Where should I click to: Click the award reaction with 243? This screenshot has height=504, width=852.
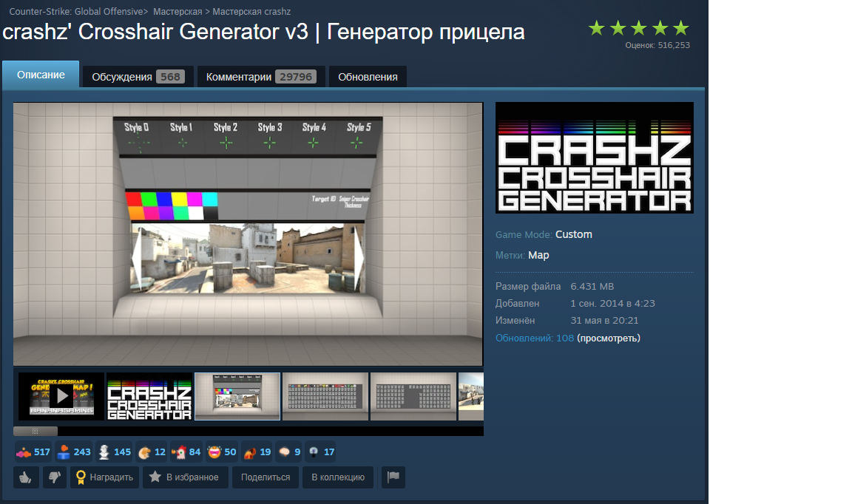coord(74,452)
